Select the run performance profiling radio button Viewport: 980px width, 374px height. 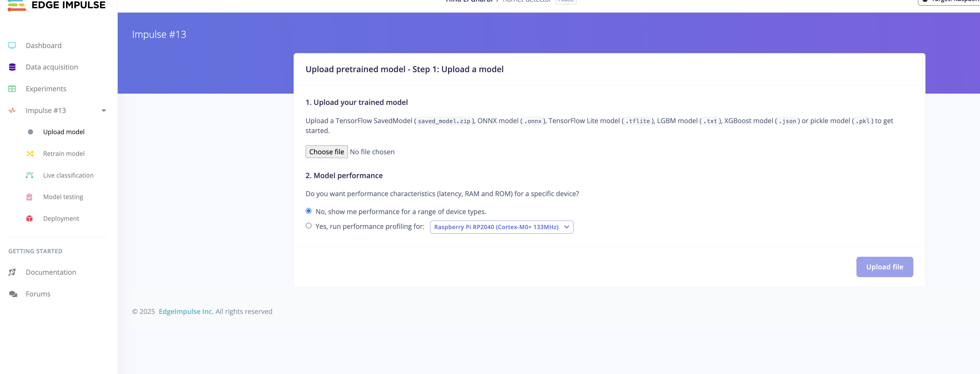pos(308,226)
